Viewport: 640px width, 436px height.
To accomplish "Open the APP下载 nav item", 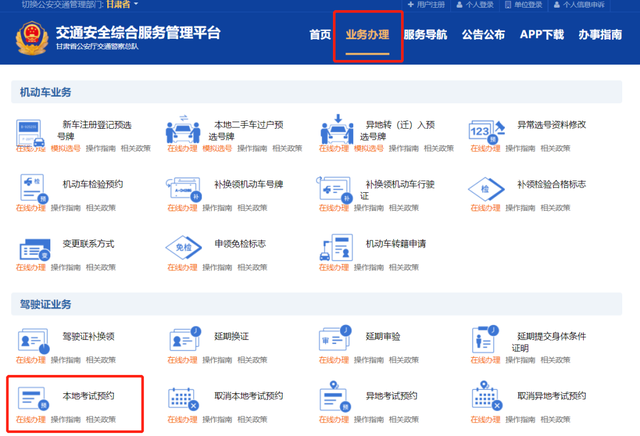I will click(x=542, y=35).
